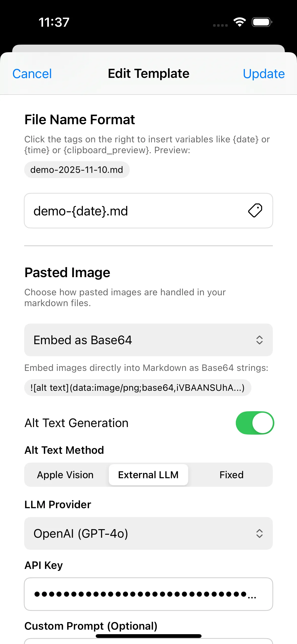The width and height of the screenshot is (297, 644).
Task: Tap the tag icon in the file name field
Action: (x=255, y=211)
